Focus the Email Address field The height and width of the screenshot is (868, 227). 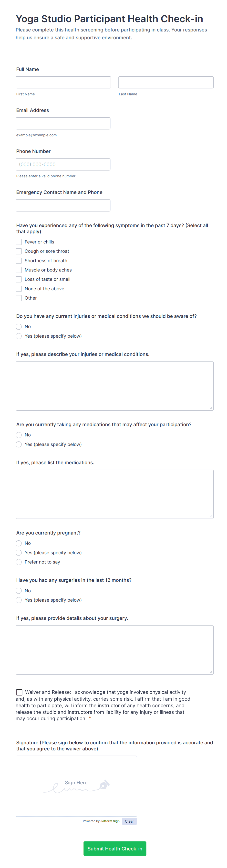point(63,123)
